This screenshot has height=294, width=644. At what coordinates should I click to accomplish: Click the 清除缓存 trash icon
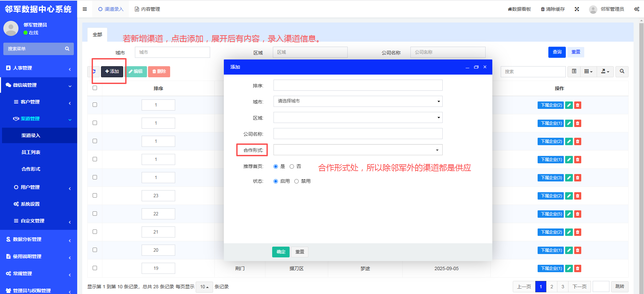(x=543, y=9)
